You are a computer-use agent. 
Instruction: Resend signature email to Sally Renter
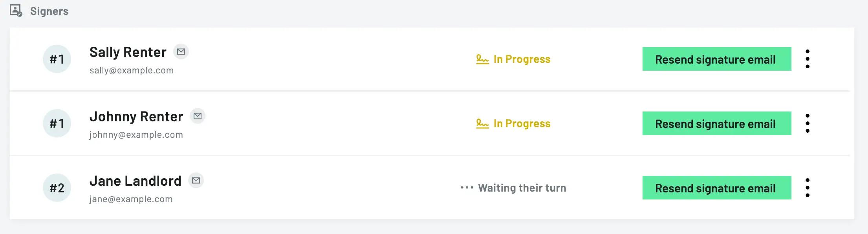pos(716,59)
